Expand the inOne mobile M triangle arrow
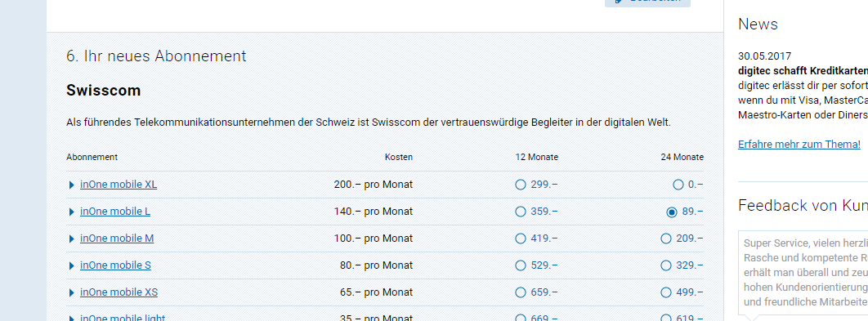Viewport: 868px width, 321px height. (x=71, y=239)
